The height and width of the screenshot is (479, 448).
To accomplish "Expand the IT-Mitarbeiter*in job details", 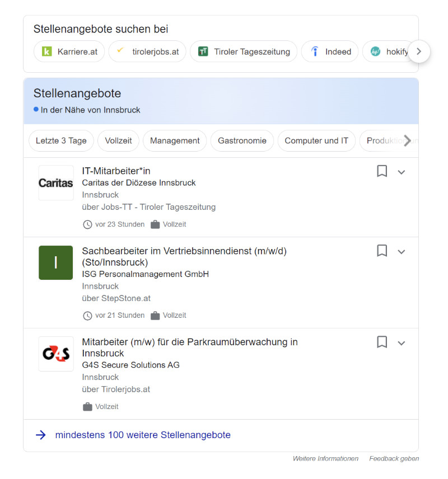I will pos(401,172).
